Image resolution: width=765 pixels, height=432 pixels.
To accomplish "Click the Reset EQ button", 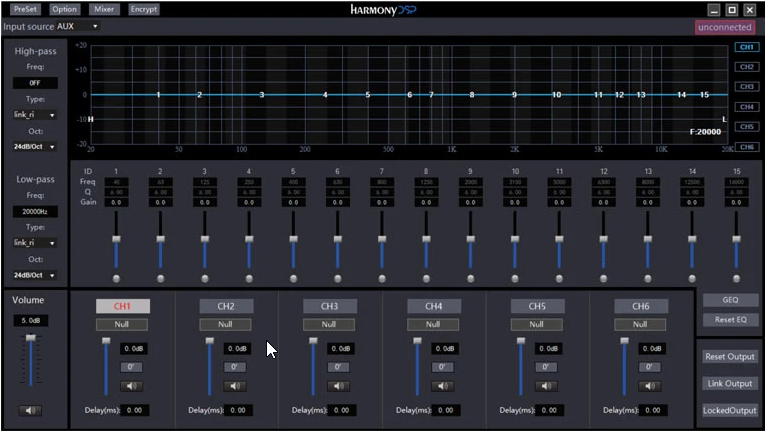I will click(730, 320).
